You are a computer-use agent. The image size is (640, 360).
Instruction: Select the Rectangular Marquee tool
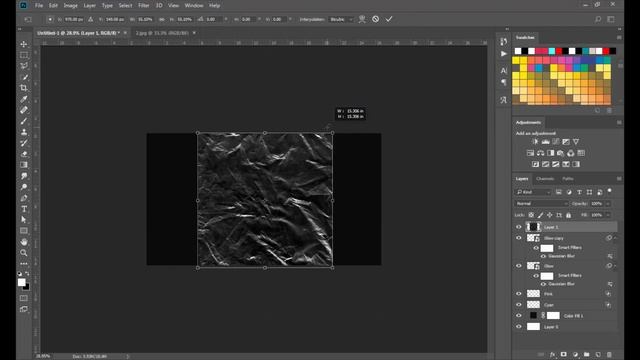click(24, 55)
